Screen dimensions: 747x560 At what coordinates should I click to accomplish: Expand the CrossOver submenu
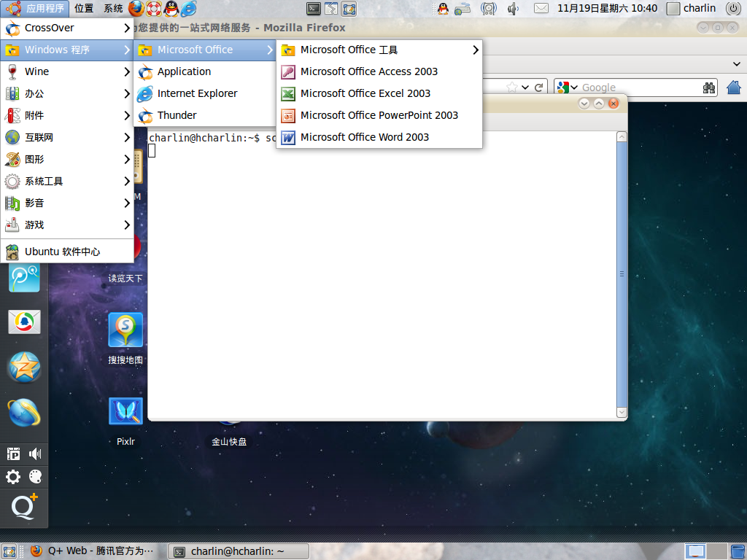tap(66, 28)
